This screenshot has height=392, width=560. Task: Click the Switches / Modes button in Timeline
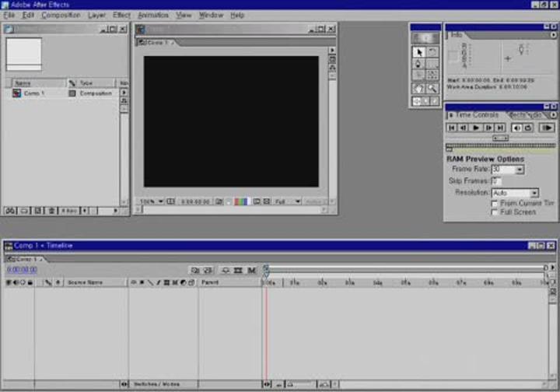click(156, 384)
